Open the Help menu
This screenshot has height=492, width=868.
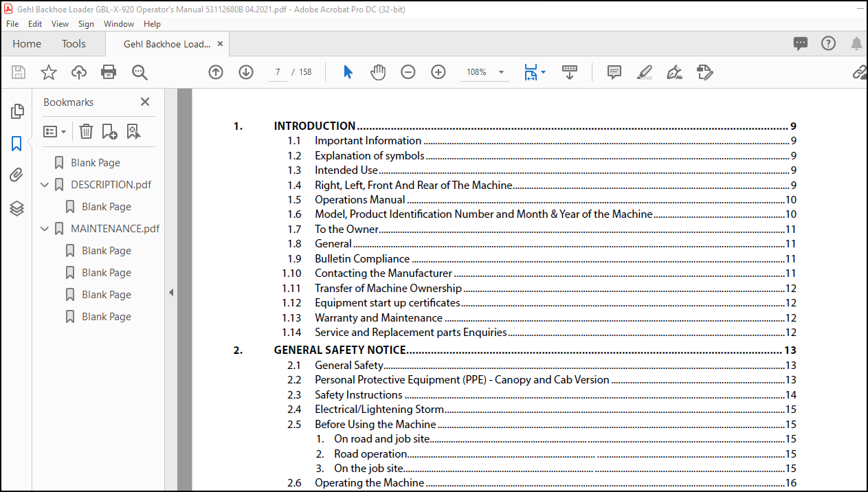(x=152, y=23)
